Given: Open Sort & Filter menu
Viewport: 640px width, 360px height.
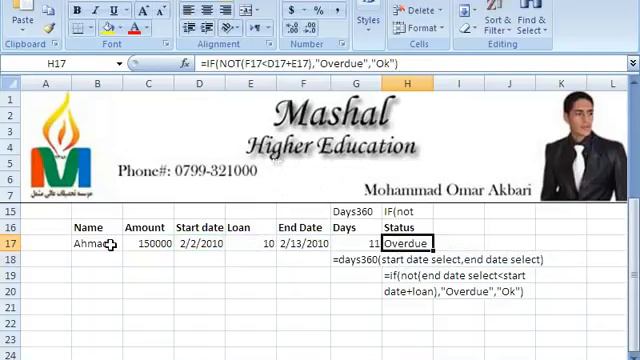Looking at the screenshot, I should 497,19.
